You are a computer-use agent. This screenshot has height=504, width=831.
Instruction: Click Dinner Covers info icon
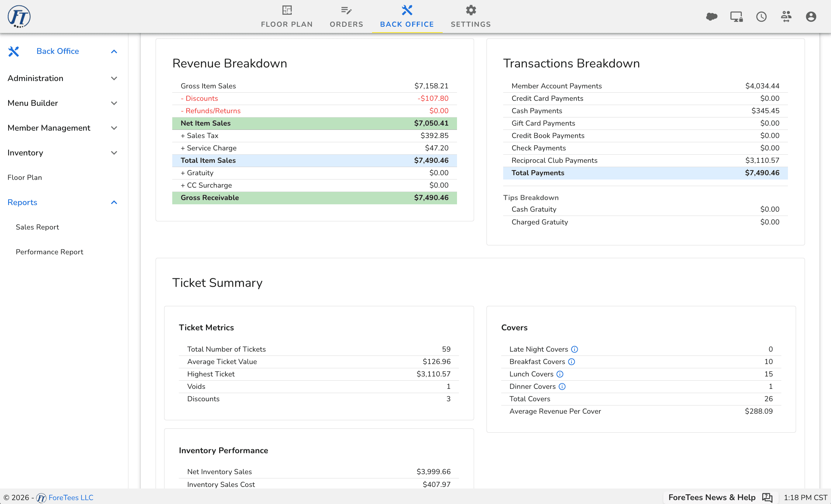tap(562, 387)
